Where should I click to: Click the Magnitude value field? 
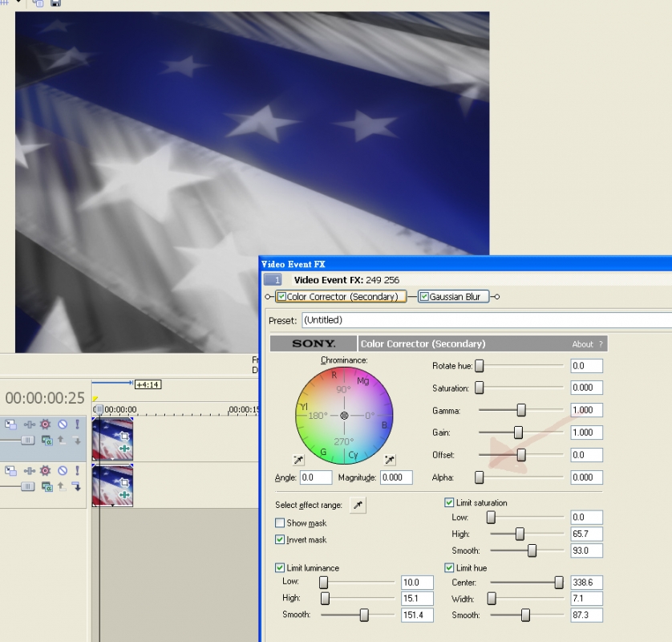396,477
